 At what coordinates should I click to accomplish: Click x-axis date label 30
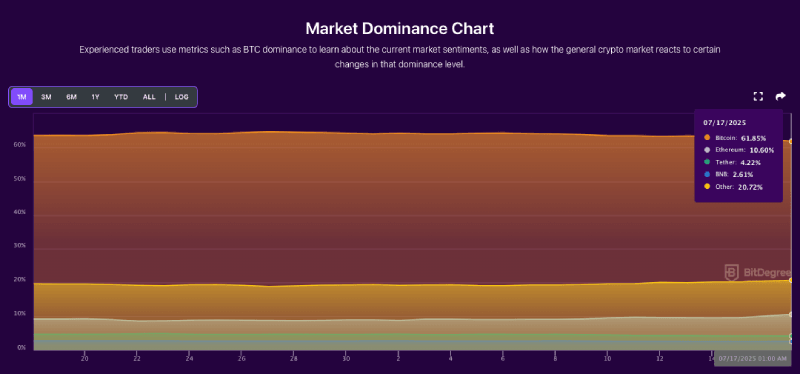(x=345, y=358)
